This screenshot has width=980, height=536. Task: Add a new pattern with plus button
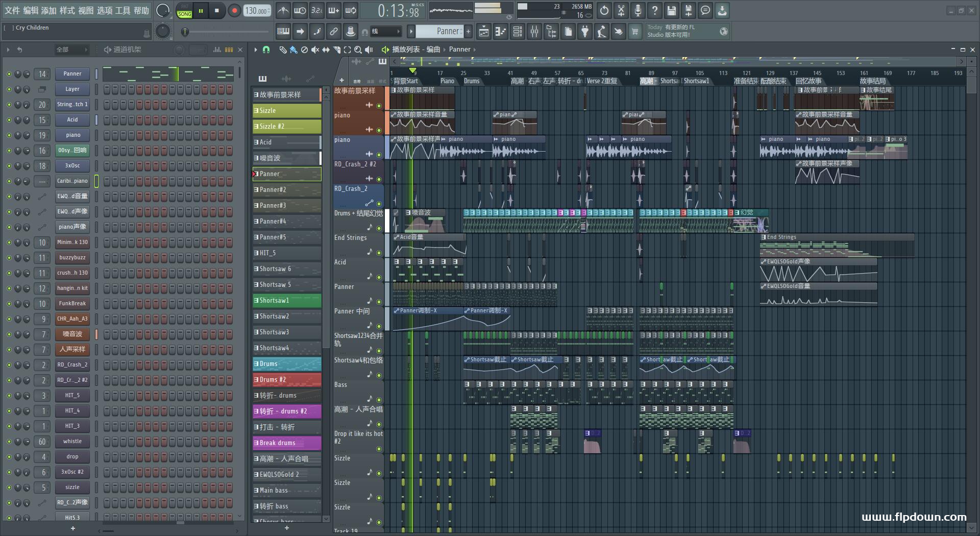(x=468, y=32)
